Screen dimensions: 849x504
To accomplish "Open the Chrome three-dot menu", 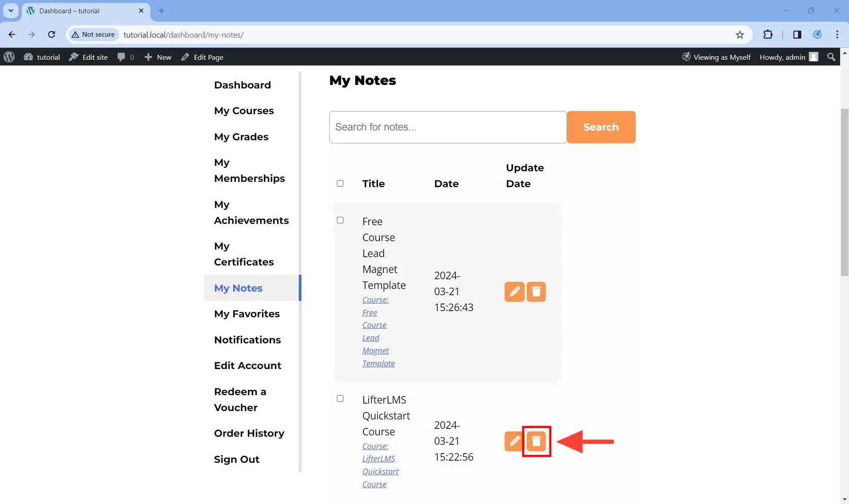I will pos(837,35).
